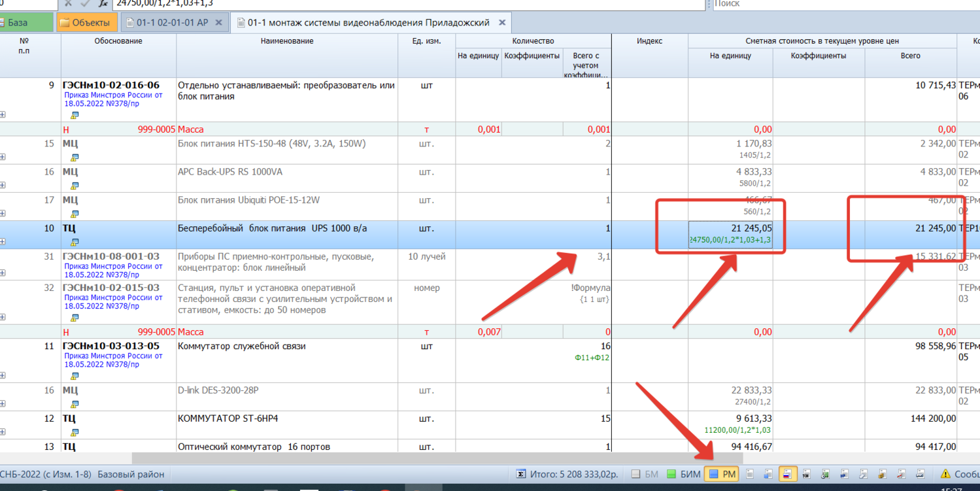The width and height of the screenshot is (980, 491).
Task: Expand row 16 D-link DES-3200-28P
Action: coord(3,404)
